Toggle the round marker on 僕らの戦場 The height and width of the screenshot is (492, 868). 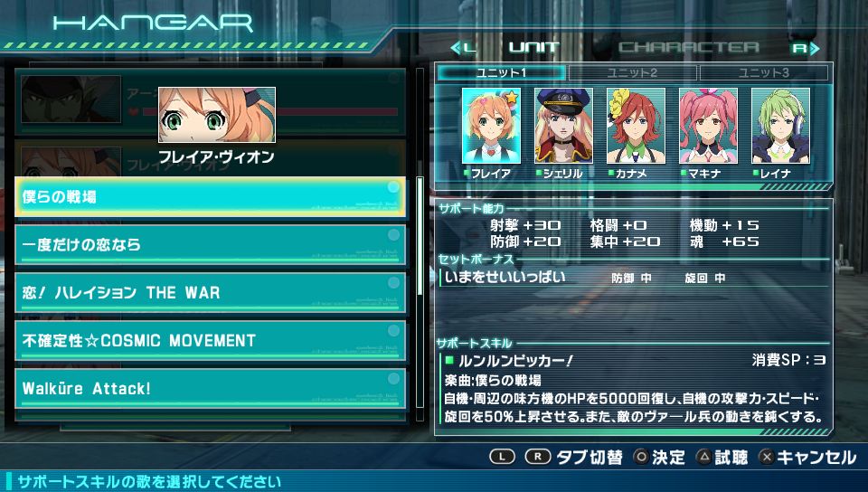393,187
